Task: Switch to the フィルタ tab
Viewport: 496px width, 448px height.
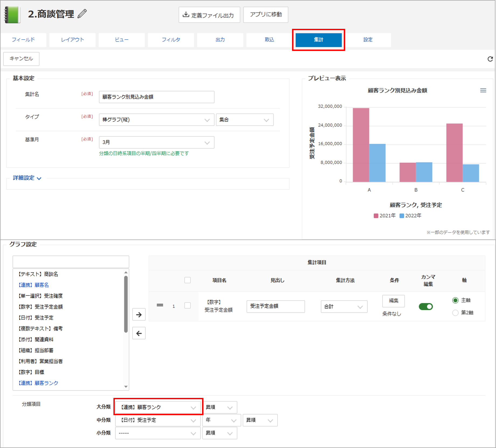Action: [171, 40]
